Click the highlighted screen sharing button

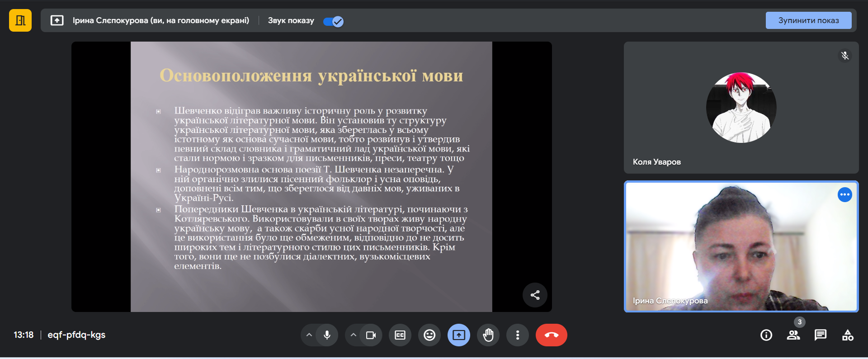[x=459, y=335]
